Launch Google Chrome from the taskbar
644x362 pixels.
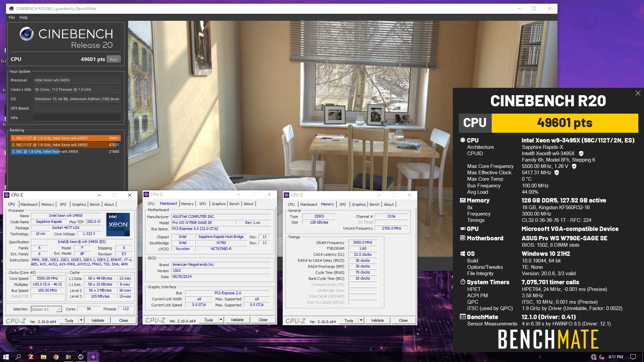(56, 357)
